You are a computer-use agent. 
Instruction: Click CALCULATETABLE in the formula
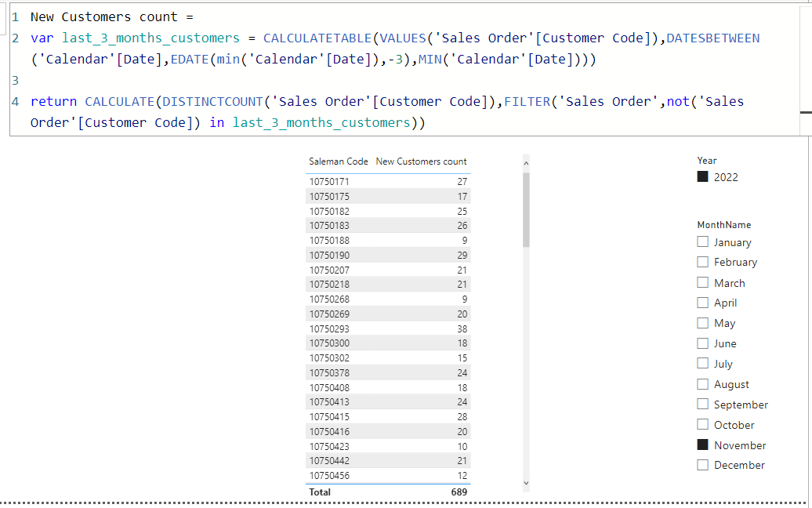[x=317, y=38]
